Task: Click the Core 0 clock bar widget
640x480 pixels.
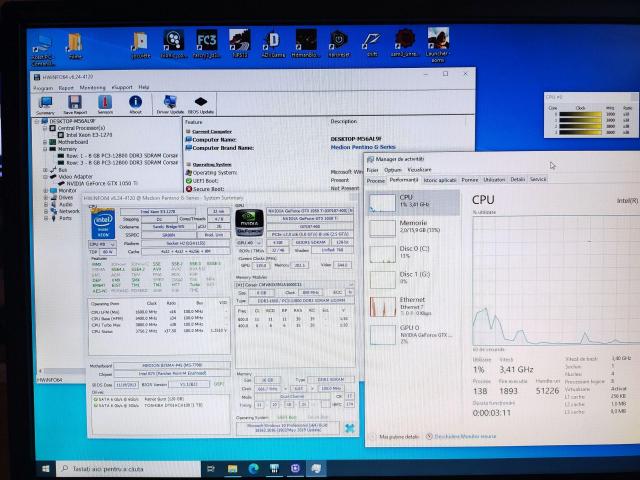Action: 580,115
